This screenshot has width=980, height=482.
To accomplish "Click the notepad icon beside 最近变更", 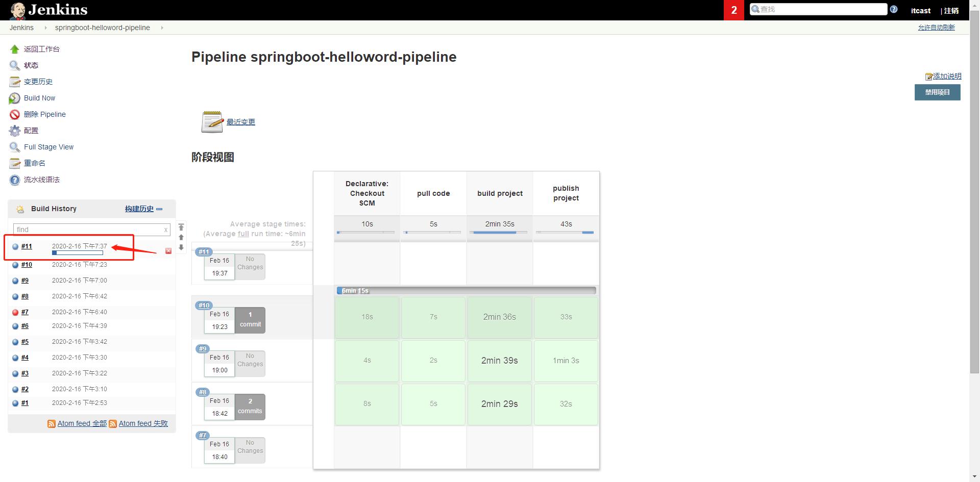I will pyautogui.click(x=212, y=122).
